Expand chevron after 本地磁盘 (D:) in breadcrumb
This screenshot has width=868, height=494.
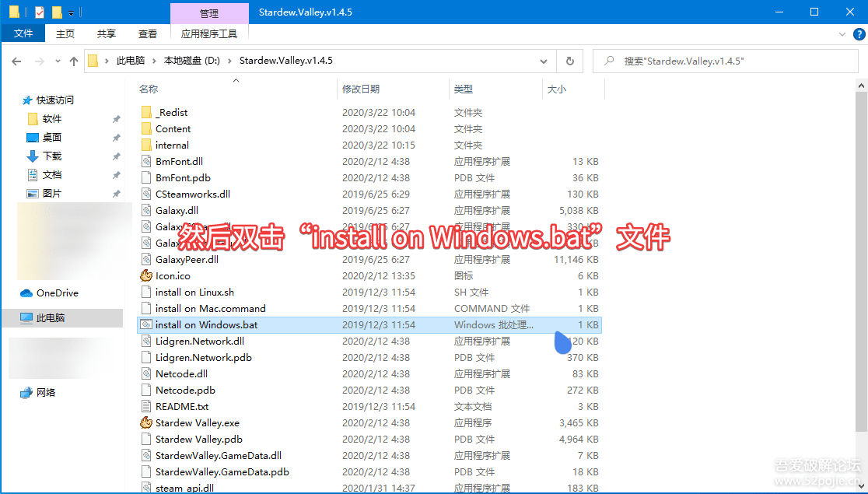click(229, 61)
